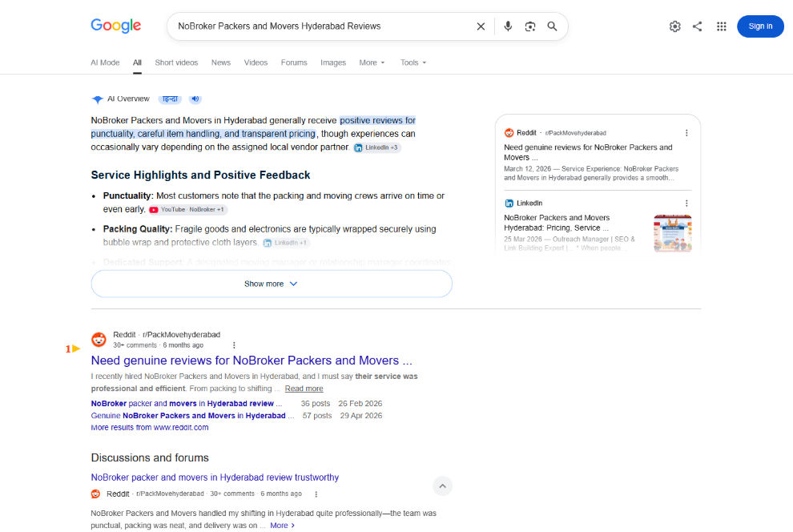Open the News tab

click(221, 62)
